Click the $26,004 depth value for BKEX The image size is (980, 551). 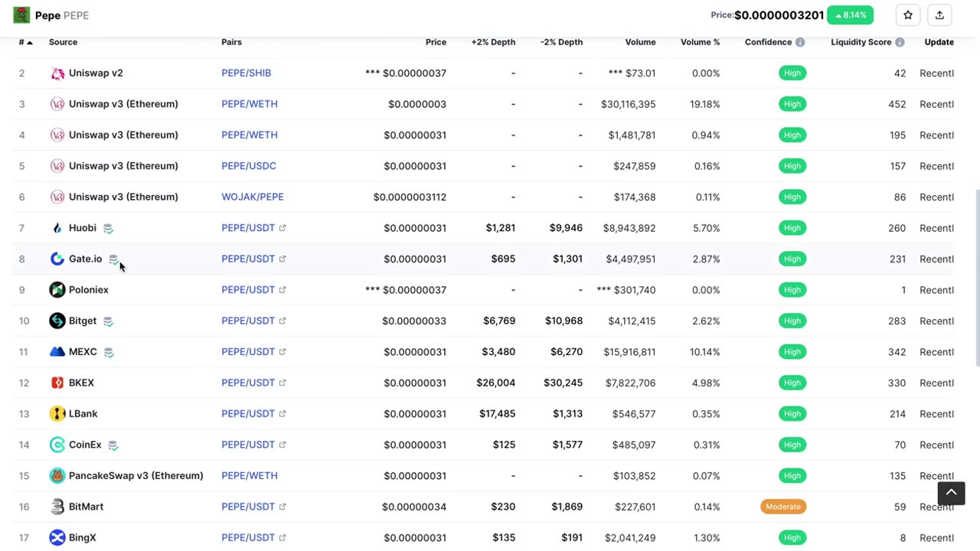point(495,383)
